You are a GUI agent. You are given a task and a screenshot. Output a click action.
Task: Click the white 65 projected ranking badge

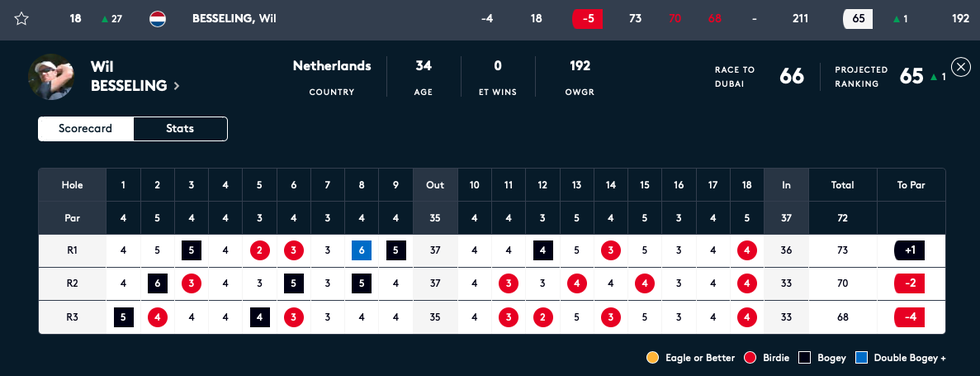(x=858, y=19)
